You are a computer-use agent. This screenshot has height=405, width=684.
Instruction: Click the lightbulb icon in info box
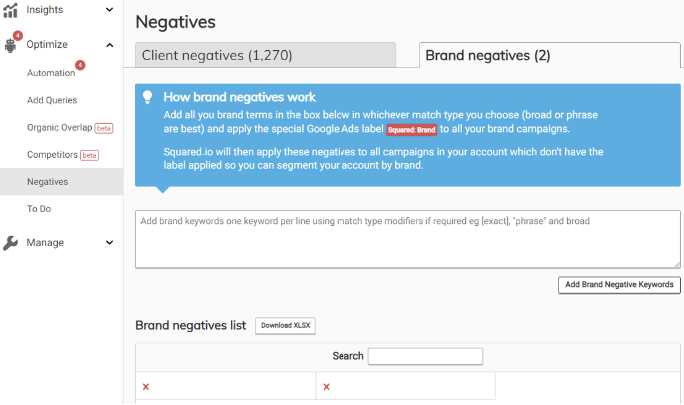[148, 98]
